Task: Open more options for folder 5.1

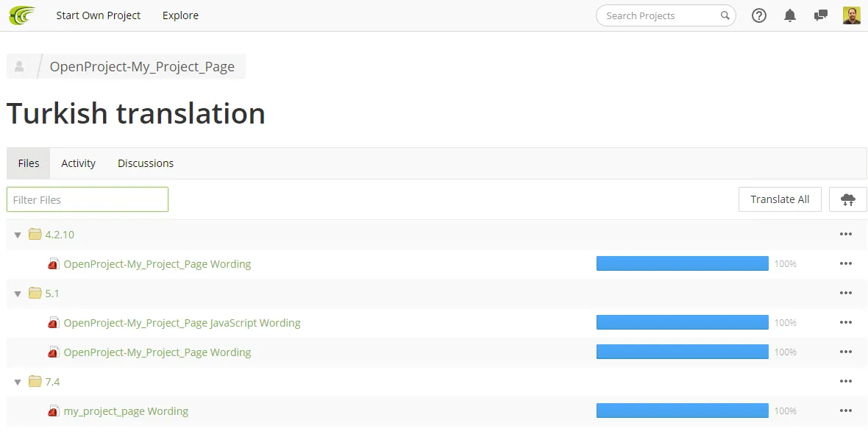Action: [x=845, y=293]
